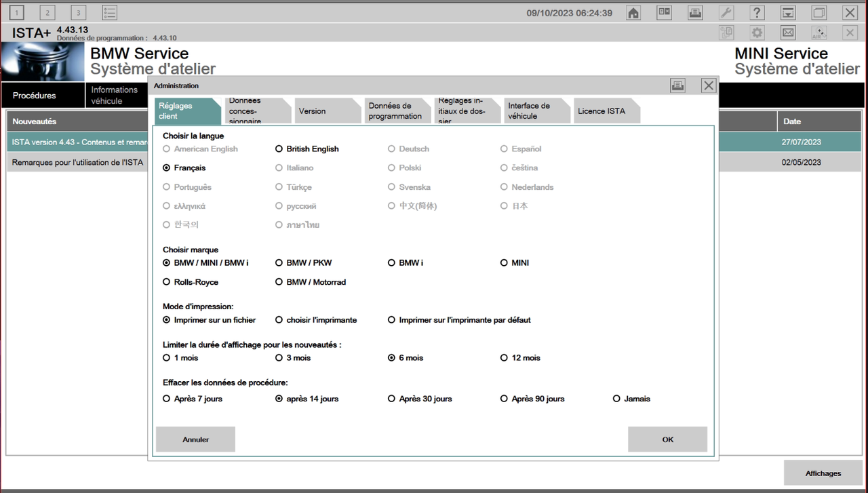Set news display limit to 12 mois
The height and width of the screenshot is (493, 868).
pyautogui.click(x=521, y=357)
